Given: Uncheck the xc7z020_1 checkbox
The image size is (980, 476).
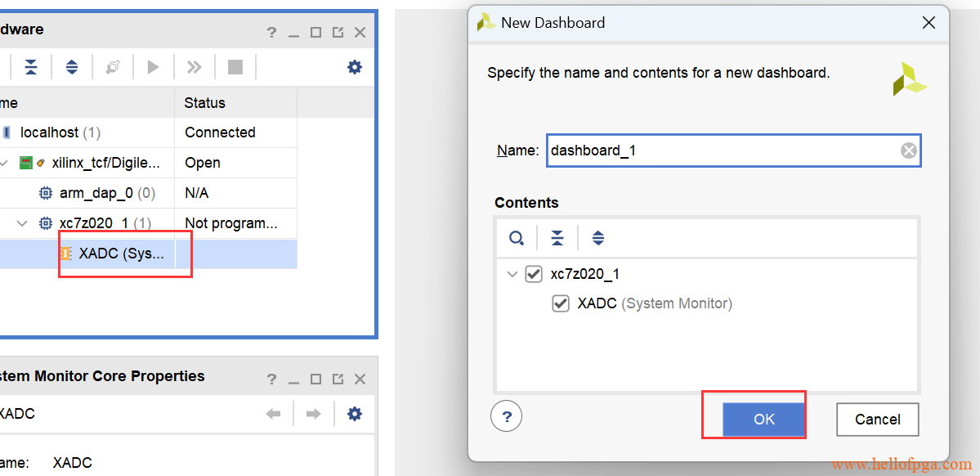Looking at the screenshot, I should (x=534, y=274).
